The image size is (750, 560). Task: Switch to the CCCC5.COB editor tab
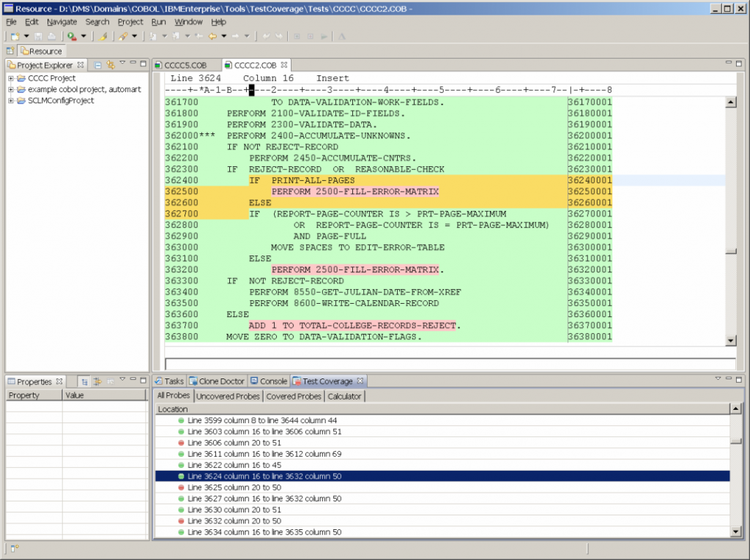(185, 64)
